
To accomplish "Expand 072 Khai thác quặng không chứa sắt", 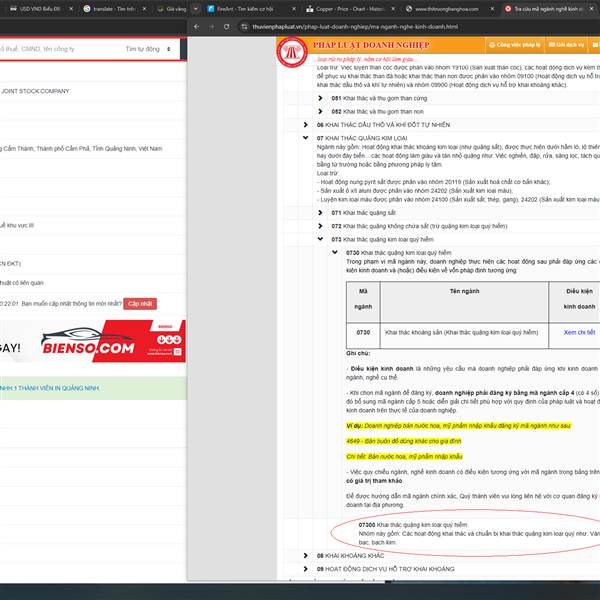I will [x=320, y=226].
